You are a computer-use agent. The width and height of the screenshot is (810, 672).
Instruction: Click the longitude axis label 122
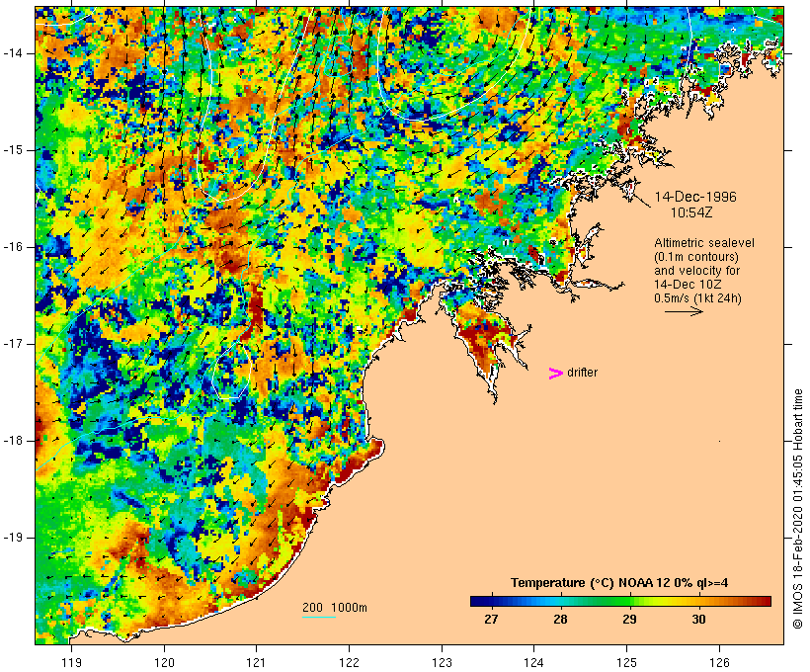coord(350,662)
